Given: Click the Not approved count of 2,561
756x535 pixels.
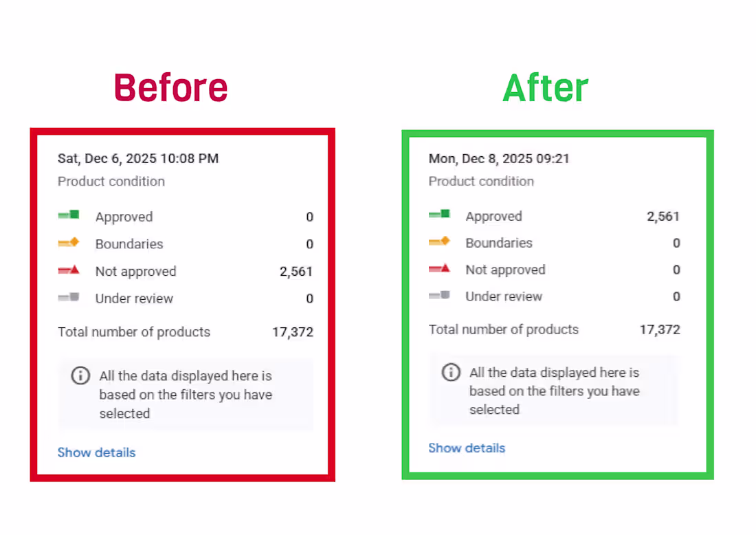Looking at the screenshot, I should [x=296, y=271].
